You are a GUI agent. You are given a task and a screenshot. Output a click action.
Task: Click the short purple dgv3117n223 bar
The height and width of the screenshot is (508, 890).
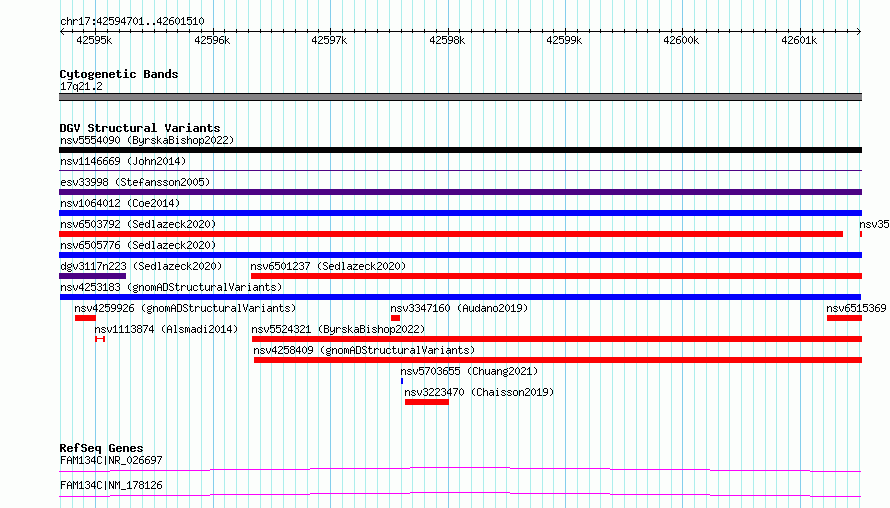93,276
